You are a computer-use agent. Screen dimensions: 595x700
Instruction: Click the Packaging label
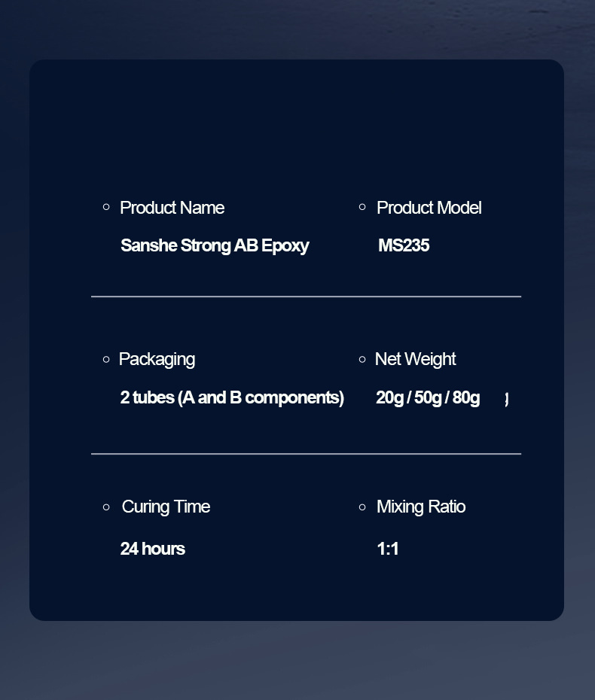click(157, 360)
